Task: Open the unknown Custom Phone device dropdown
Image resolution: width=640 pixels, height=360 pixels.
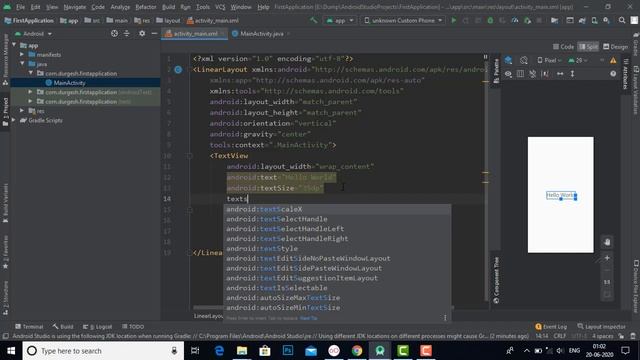Action: point(403,20)
